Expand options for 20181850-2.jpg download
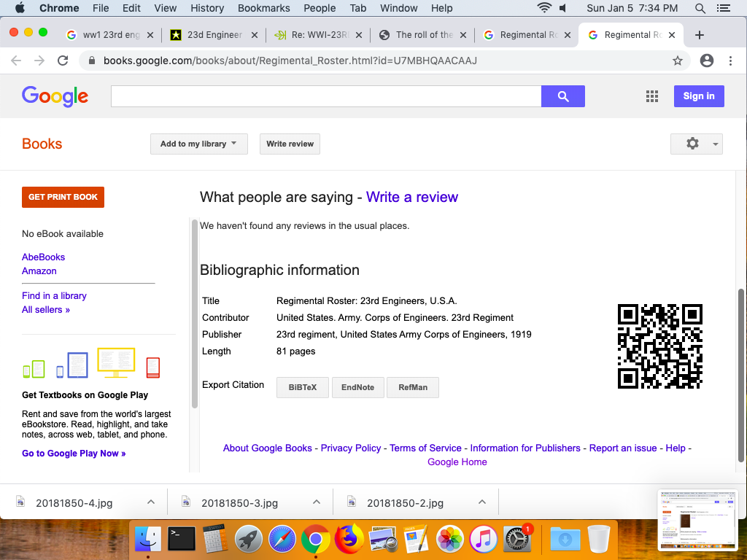Image resolution: width=747 pixels, height=560 pixels. coord(481,502)
